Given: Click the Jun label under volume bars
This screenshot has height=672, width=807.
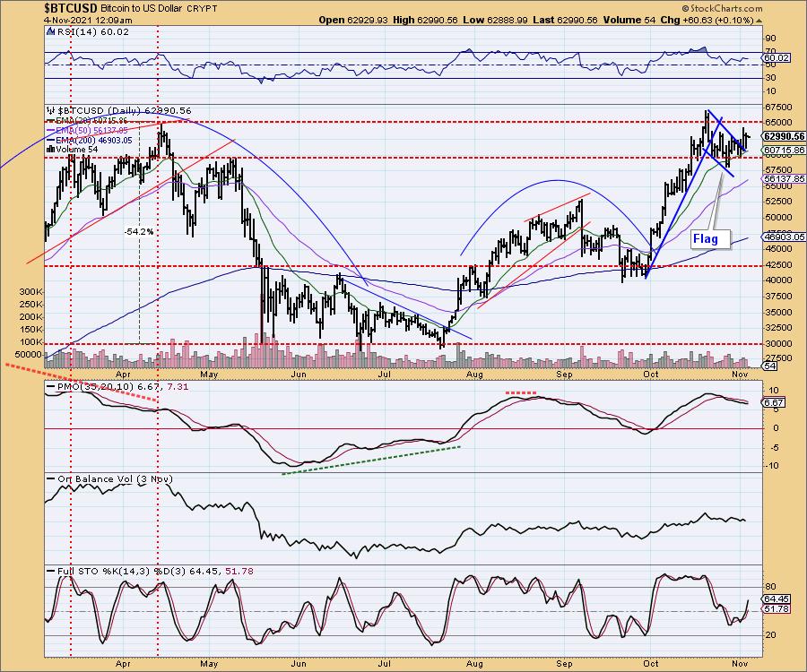Looking at the screenshot, I should pyautogui.click(x=298, y=375).
